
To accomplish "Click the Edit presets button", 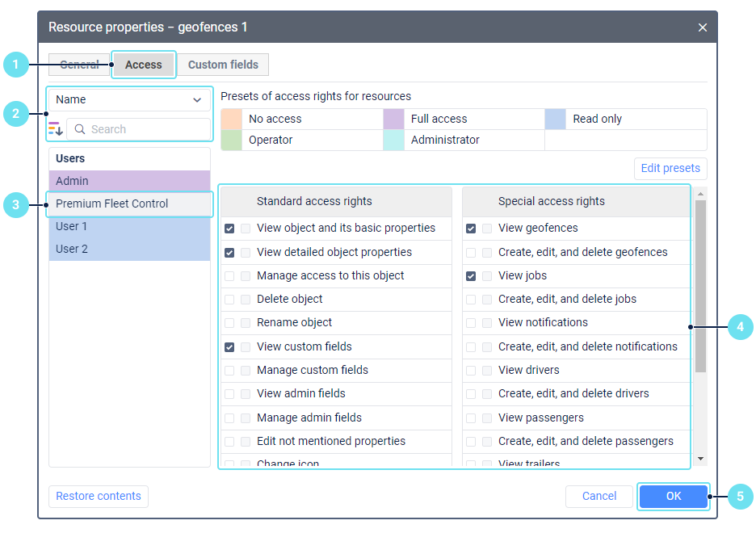I will pos(670,168).
